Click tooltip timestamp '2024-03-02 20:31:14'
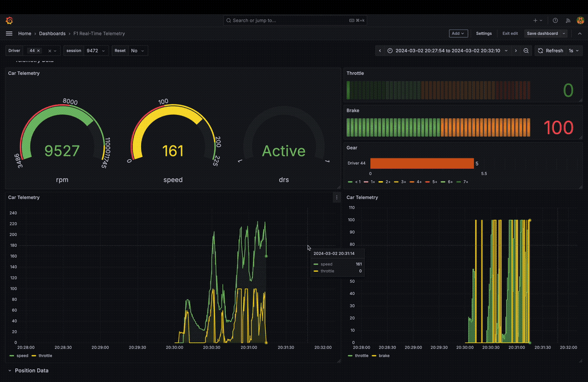The width and height of the screenshot is (588, 382). [x=334, y=253]
